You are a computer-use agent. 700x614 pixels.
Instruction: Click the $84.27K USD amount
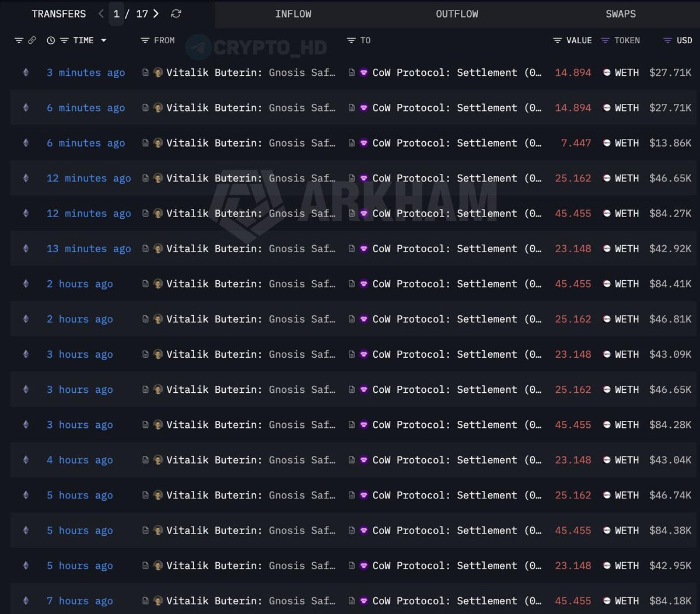670,214
